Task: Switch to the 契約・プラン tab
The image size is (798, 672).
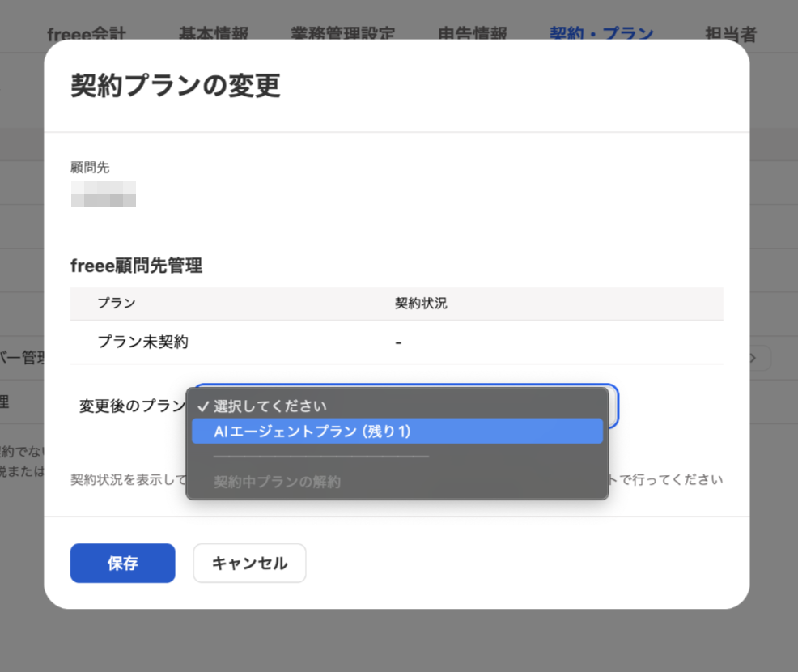Action: click(x=601, y=34)
